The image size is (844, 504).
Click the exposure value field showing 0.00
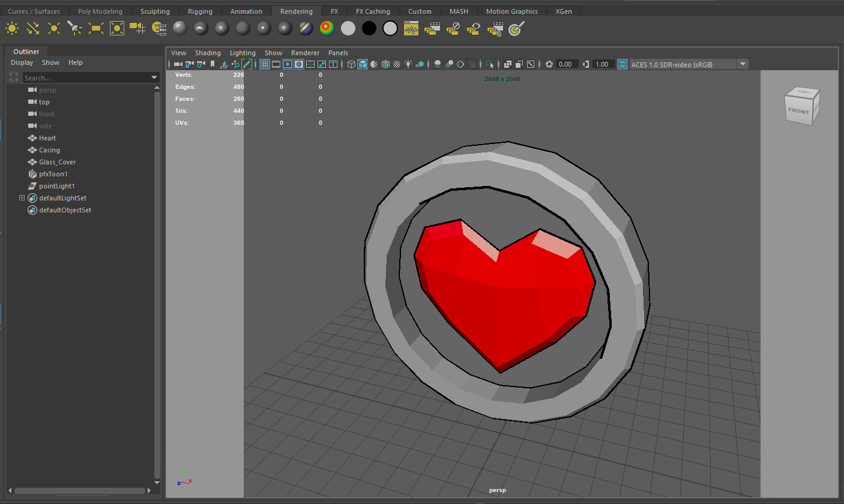pos(568,64)
